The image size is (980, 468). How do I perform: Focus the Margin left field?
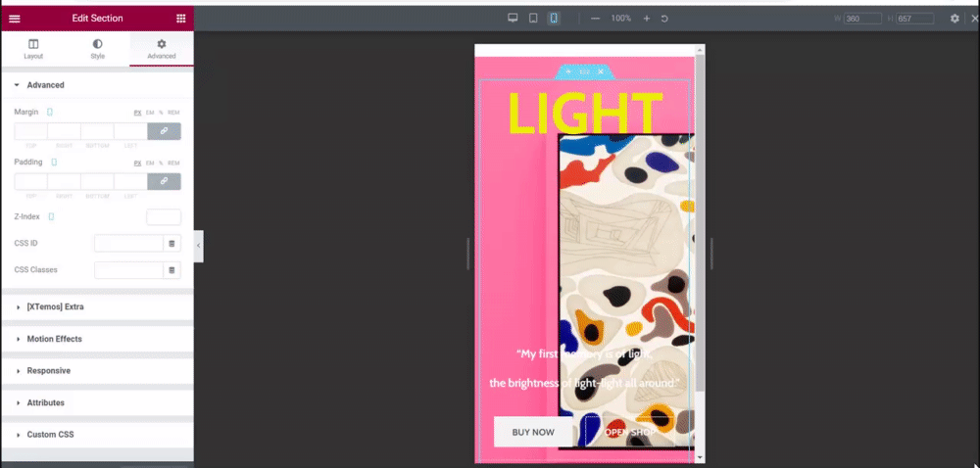coord(130,131)
